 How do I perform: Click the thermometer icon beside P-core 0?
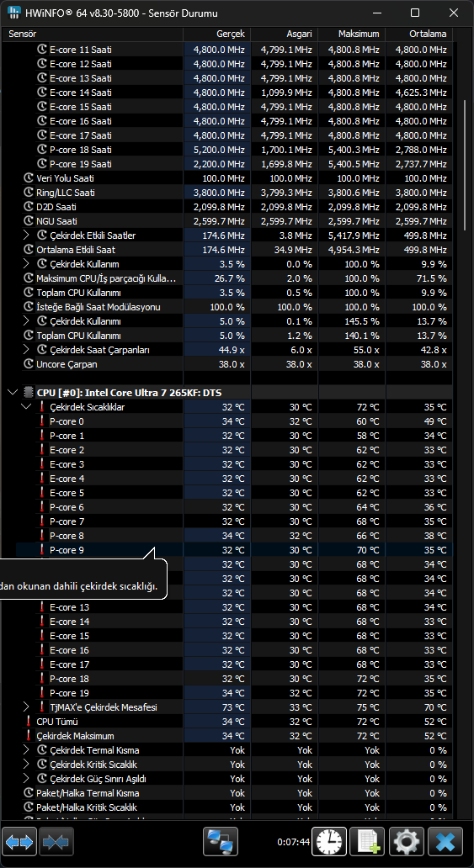pyautogui.click(x=42, y=421)
